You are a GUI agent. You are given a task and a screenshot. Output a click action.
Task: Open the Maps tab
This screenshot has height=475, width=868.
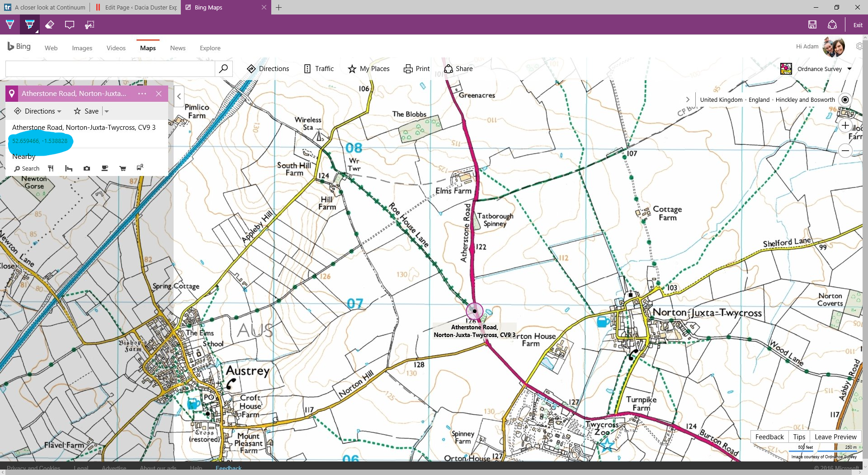point(148,48)
